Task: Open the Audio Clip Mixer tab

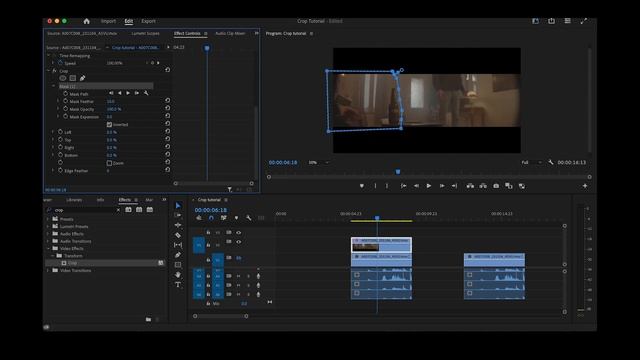Action: [230, 33]
